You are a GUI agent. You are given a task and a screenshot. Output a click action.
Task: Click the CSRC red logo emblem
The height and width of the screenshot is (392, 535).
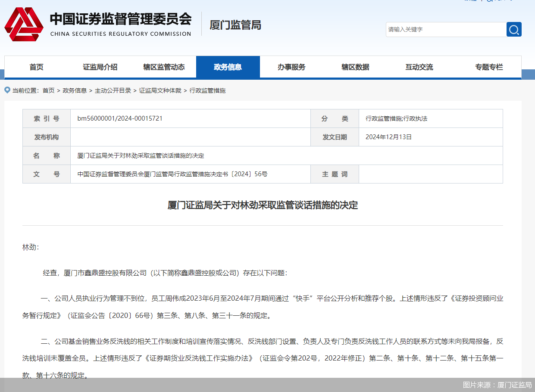pyautogui.click(x=24, y=25)
